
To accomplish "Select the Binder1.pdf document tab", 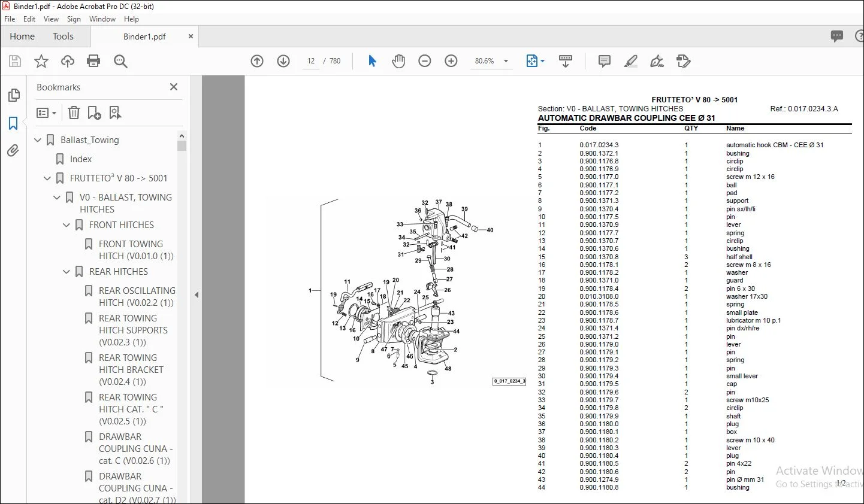I will pyautogui.click(x=144, y=37).
